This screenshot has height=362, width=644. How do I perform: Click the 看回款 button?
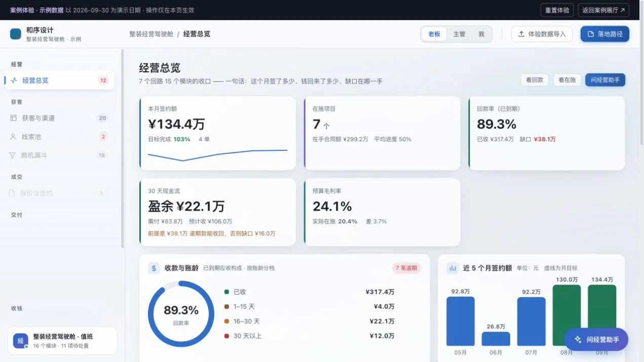[535, 80]
